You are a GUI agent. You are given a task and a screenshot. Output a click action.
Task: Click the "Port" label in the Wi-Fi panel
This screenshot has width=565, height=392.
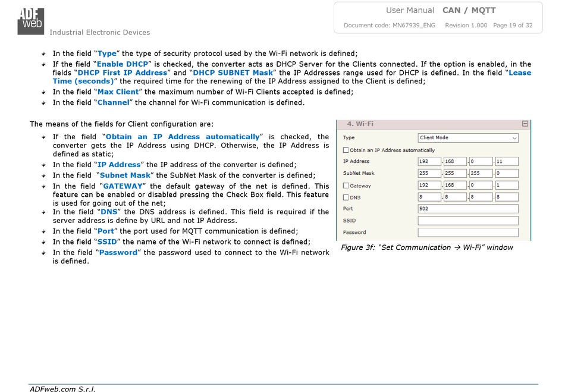click(x=348, y=209)
